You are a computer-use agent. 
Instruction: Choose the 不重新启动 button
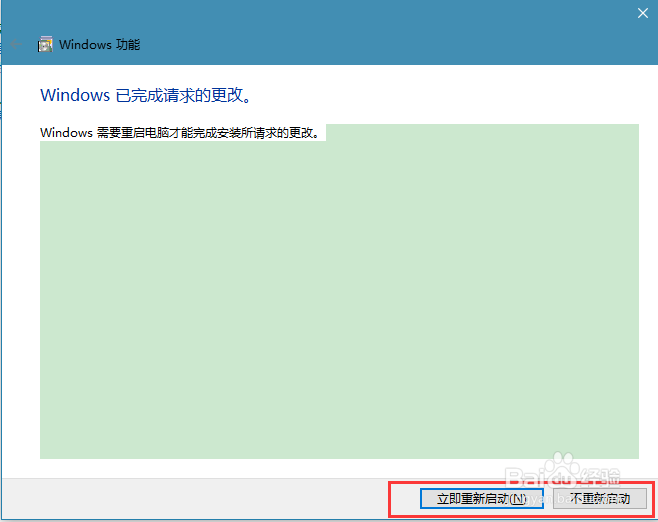pyautogui.click(x=600, y=499)
